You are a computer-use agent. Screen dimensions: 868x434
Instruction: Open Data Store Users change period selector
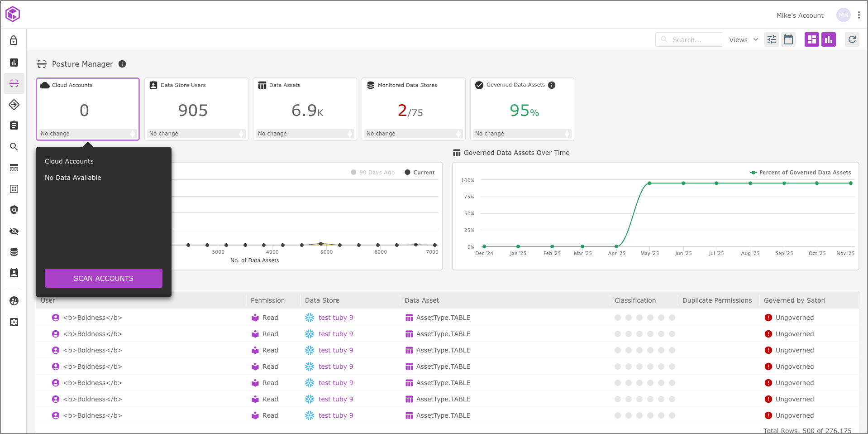click(x=196, y=134)
